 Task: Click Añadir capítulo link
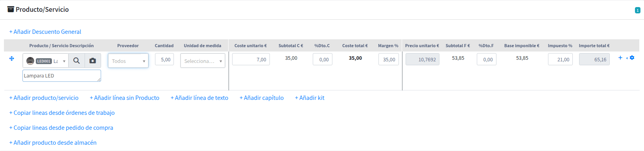click(x=262, y=98)
